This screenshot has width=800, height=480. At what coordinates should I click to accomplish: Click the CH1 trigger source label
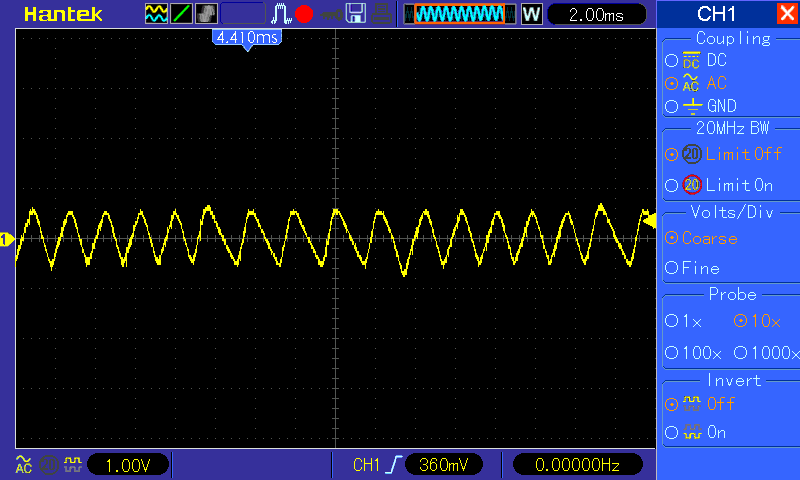366,465
